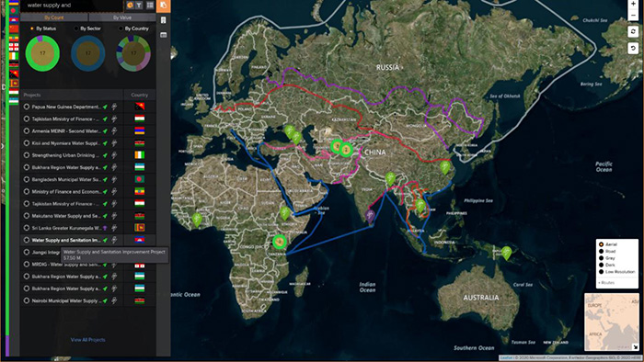Open the orange projects panel sidebar icon
Viewport: 644px width, 362px height.
pyautogui.click(x=164, y=6)
